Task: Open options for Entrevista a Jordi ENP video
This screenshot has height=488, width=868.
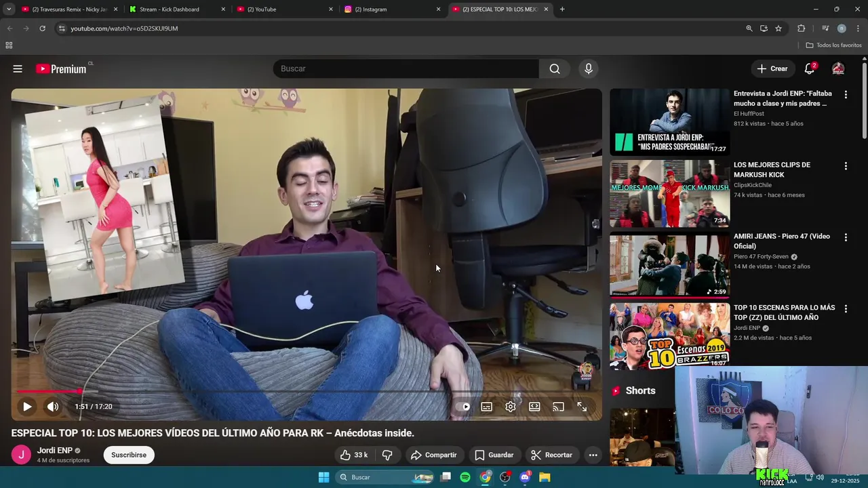Action: (x=846, y=94)
